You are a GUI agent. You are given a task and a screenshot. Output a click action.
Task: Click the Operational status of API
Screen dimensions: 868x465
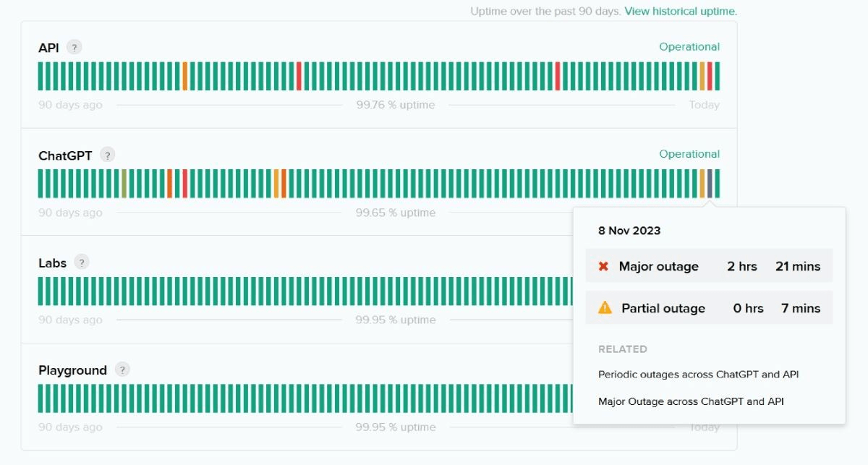[x=689, y=47]
